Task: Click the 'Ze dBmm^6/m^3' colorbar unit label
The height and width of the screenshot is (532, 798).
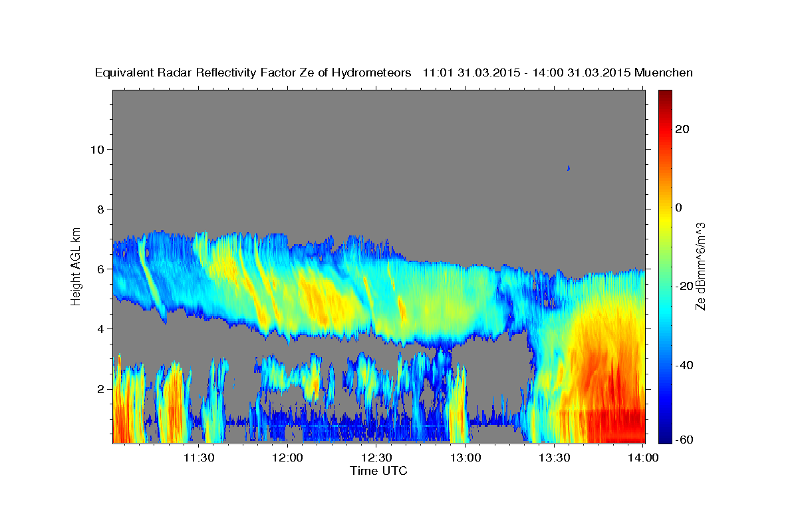Action: click(x=700, y=266)
